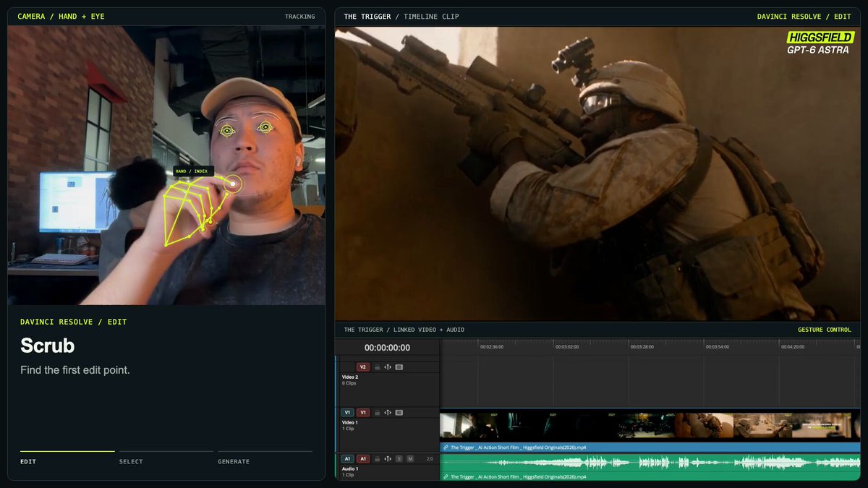Click the link icon on the audio clip name

click(x=446, y=476)
